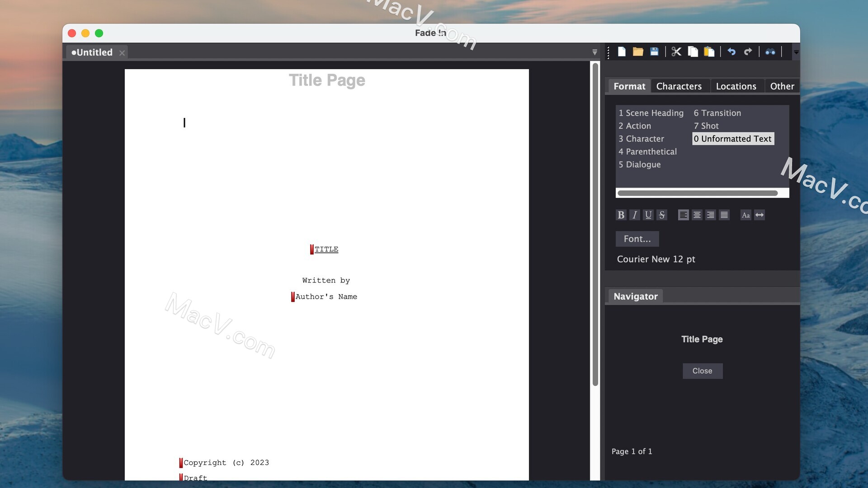Click the Italic formatting icon
868x488 pixels.
coord(634,215)
